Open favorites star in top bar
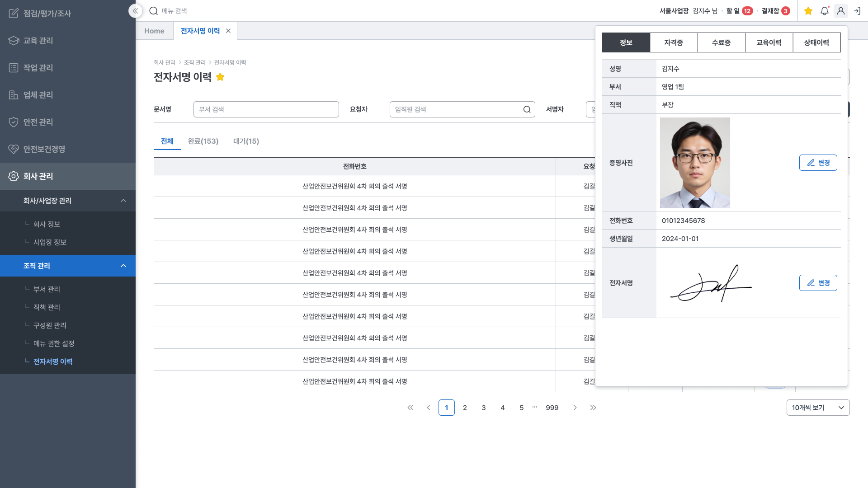 pos(808,11)
